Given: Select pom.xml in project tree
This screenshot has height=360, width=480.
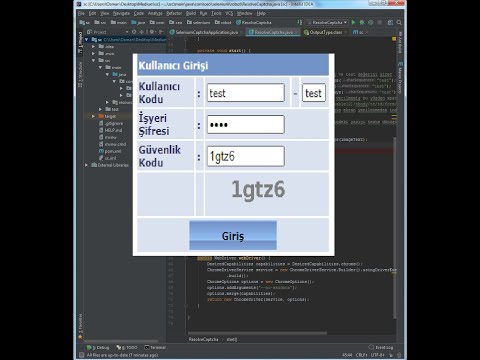Looking at the screenshot, I should click(x=110, y=151).
